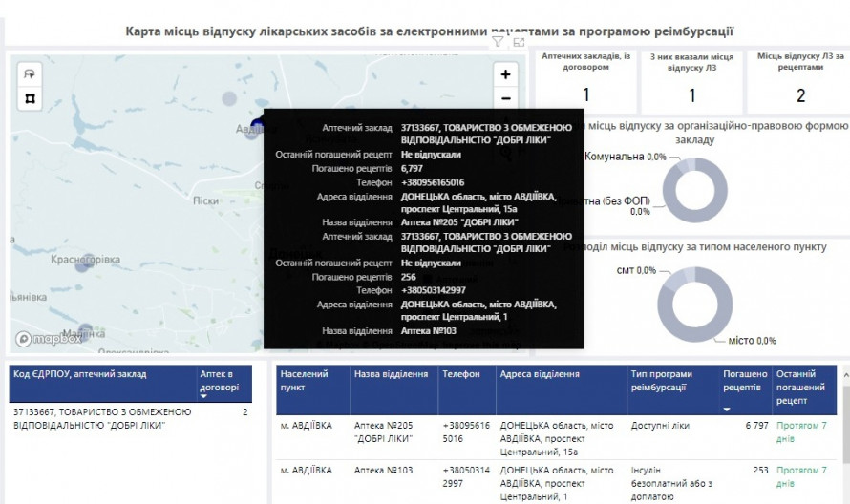Screen dimensions: 850x504
Task: Zoom out on the map
Action: [505, 98]
